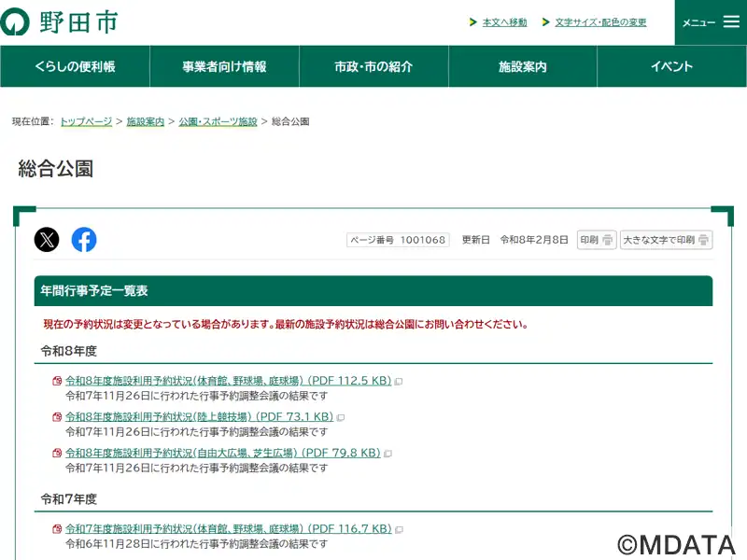Click PDF icon beside 自由大広場 link

[58, 454]
